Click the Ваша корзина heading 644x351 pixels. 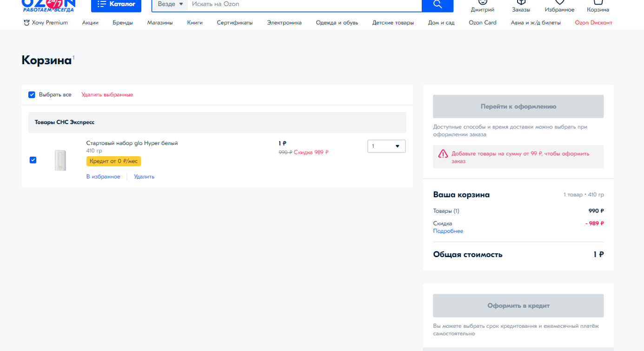461,195
